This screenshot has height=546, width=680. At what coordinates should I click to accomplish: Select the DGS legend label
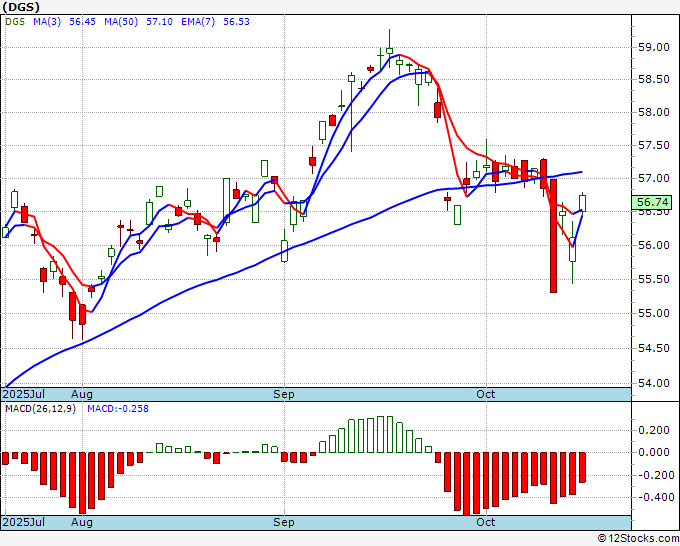[15, 22]
